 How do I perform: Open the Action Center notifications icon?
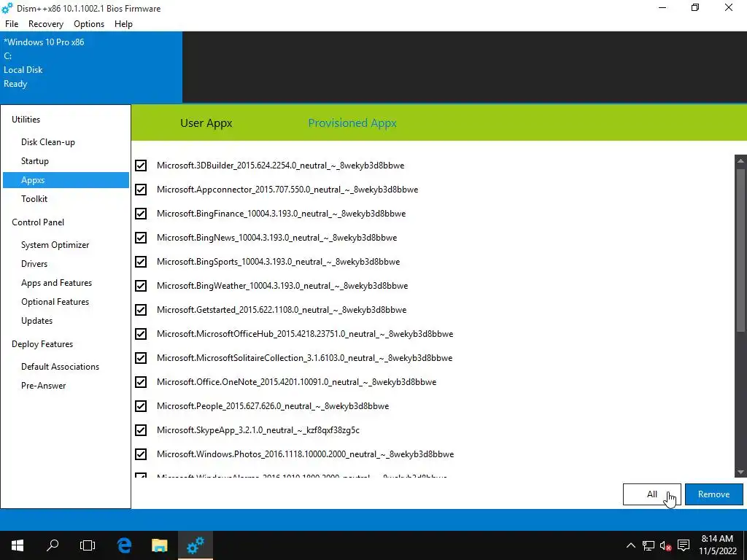(684, 545)
